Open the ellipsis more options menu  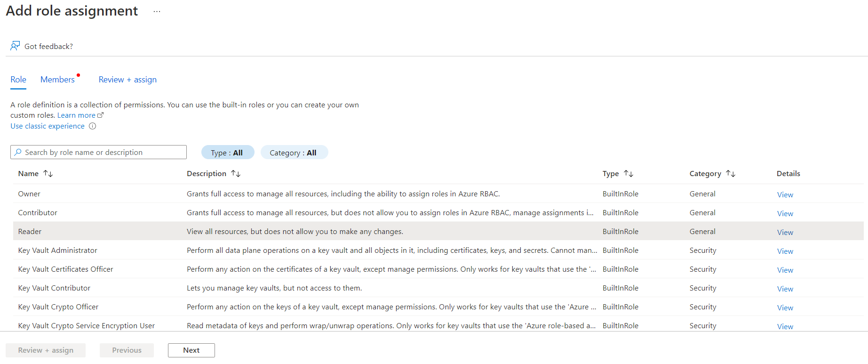(157, 12)
